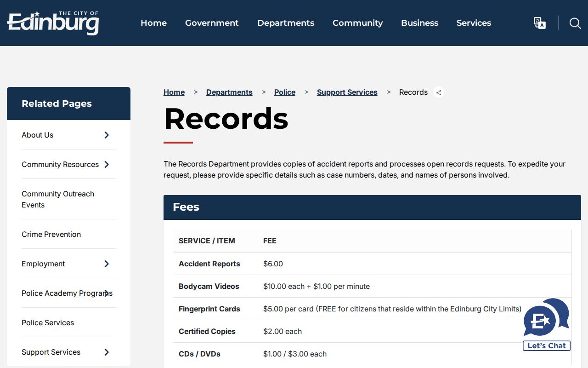Open Community Resources related page
Image resolution: width=588 pixels, height=368 pixels.
point(60,164)
